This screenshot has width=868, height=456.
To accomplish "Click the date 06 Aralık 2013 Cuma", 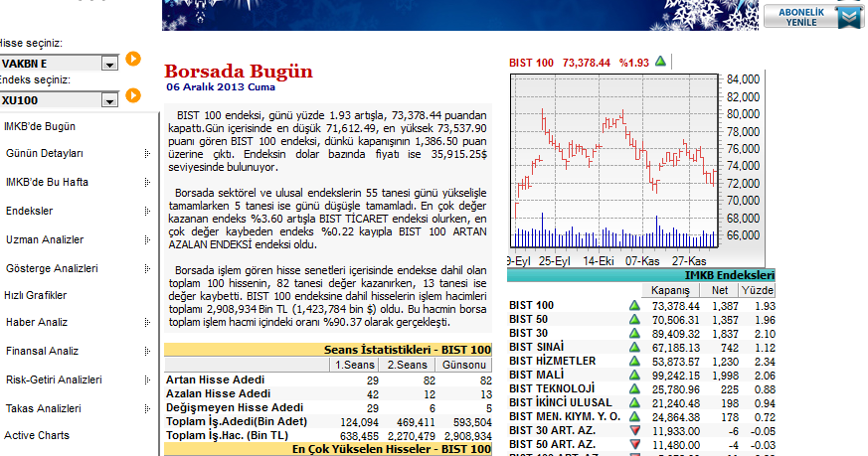I will (x=221, y=86).
